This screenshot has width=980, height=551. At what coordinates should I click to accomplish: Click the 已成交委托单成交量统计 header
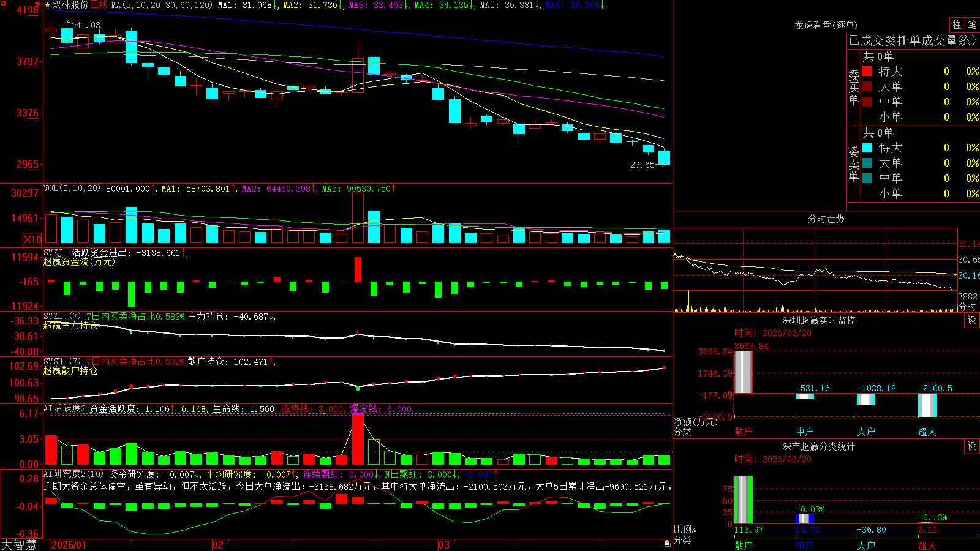(x=914, y=40)
